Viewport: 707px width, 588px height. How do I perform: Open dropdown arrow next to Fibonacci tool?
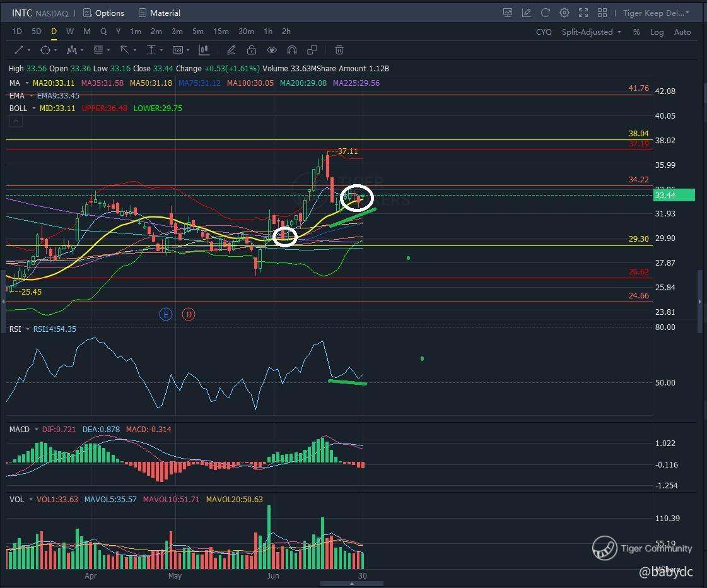click(x=108, y=50)
